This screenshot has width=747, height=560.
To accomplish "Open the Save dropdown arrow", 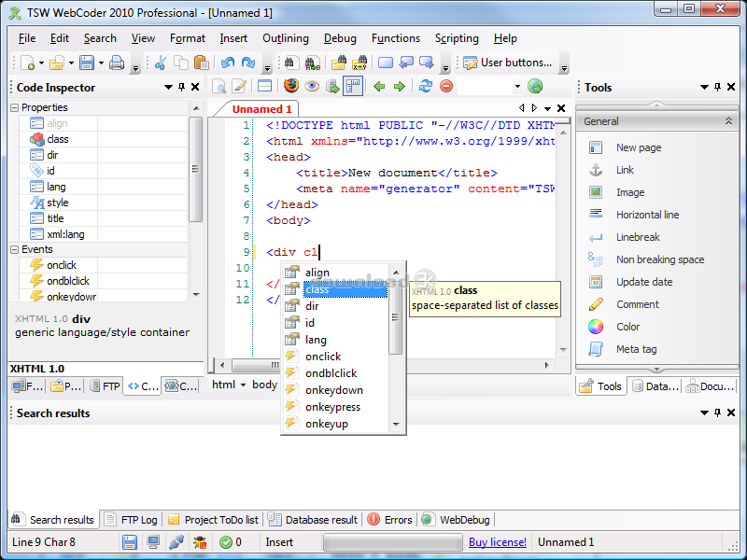I will (x=101, y=63).
